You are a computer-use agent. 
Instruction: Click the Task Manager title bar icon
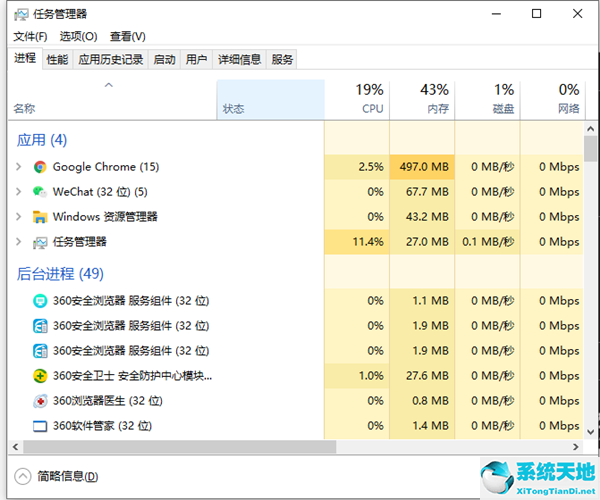click(x=21, y=15)
